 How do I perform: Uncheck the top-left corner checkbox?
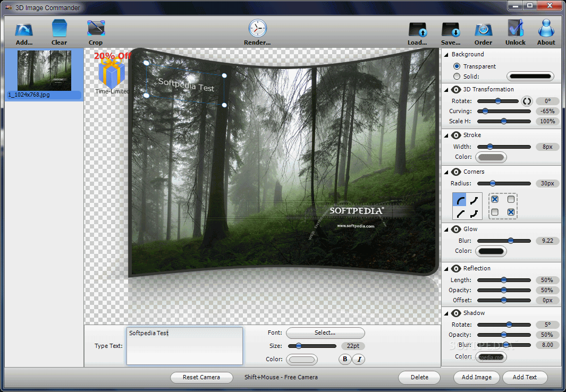[x=495, y=199]
